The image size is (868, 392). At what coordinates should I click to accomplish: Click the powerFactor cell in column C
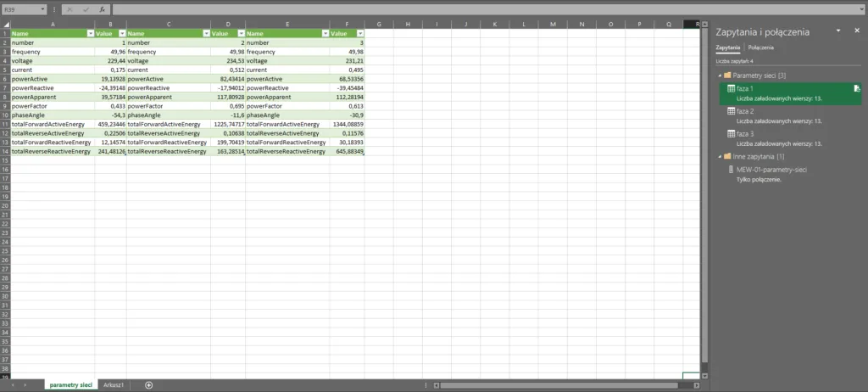coord(169,106)
